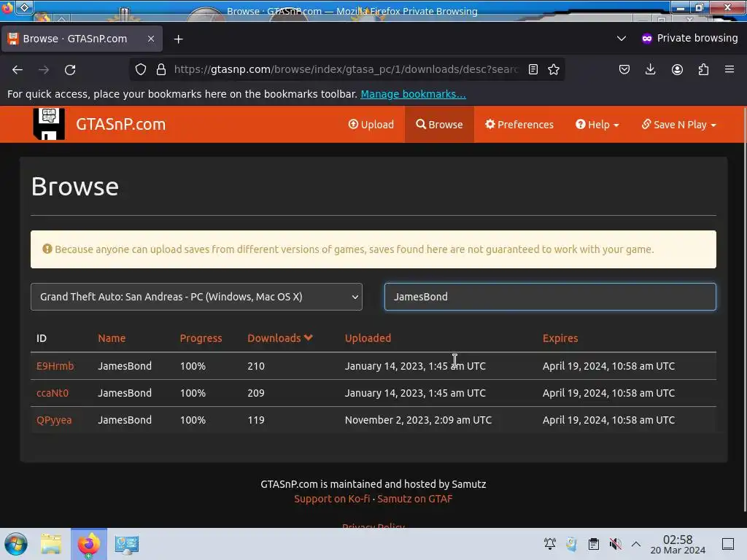Viewport: 747px width, 560px height.
Task: Sort table by Uploaded column
Action: (x=368, y=338)
